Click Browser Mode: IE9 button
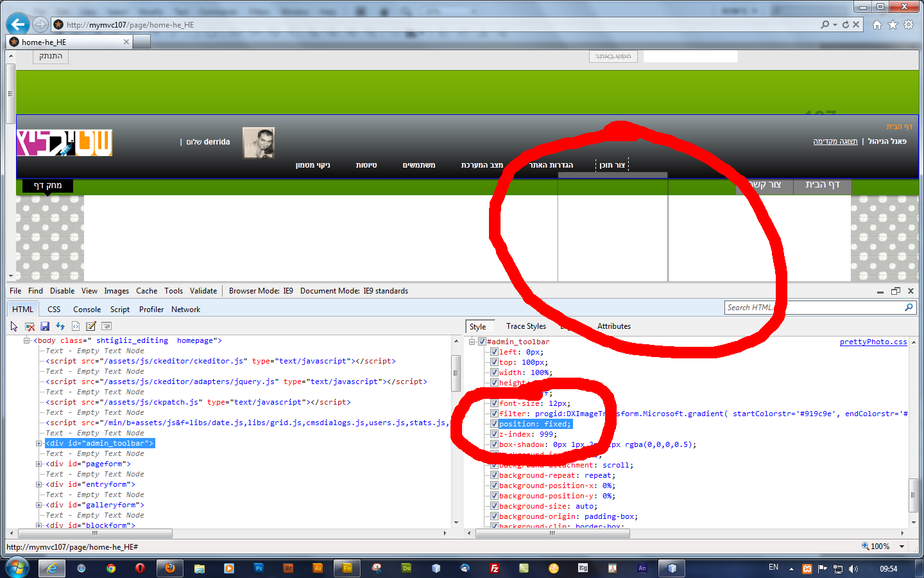Screen dimensions: 924x578 [x=261, y=291]
